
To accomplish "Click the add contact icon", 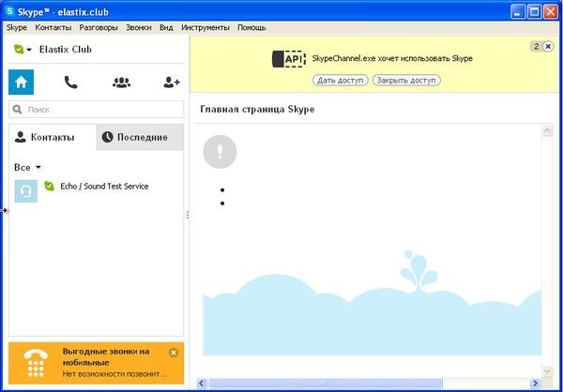I will coord(171,83).
